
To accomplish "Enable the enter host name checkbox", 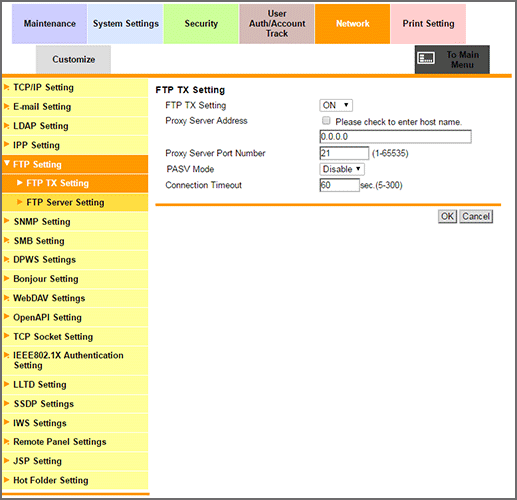I will coord(326,120).
